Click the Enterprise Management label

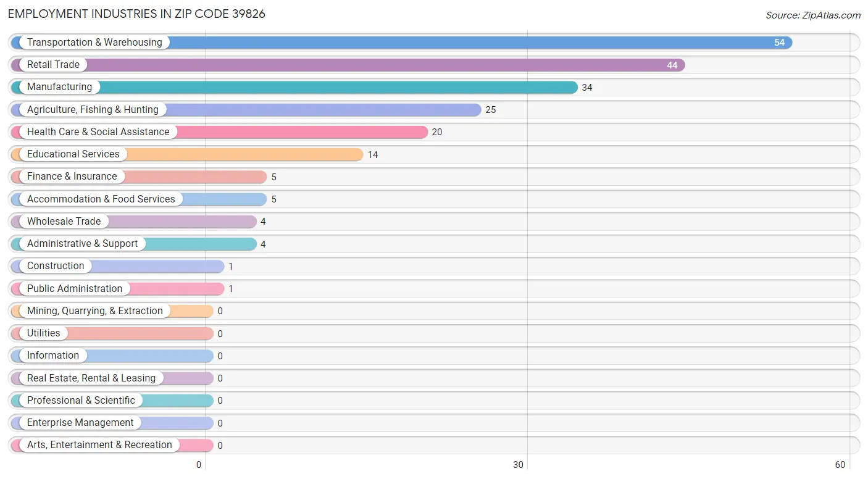80,422
